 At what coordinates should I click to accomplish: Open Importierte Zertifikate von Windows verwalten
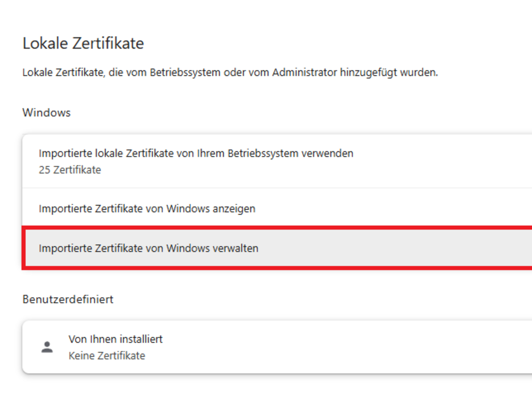[x=148, y=248]
